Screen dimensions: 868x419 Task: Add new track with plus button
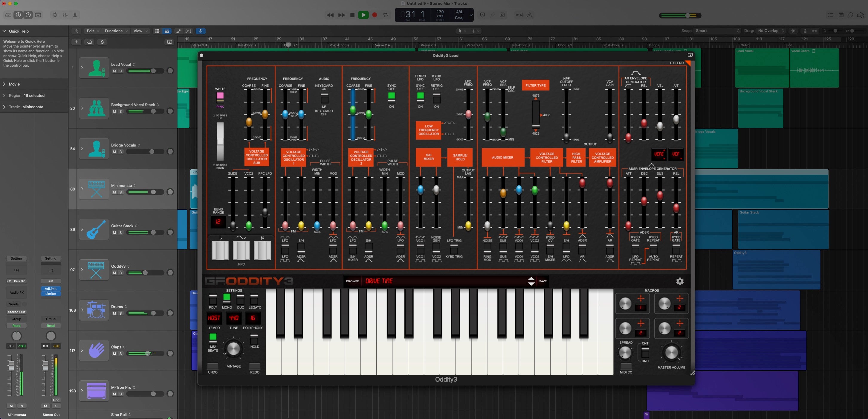click(x=77, y=42)
